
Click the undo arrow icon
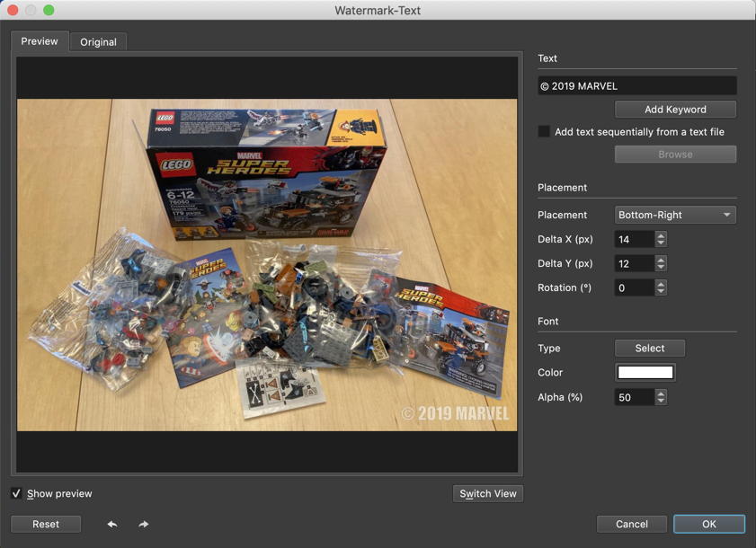tap(112, 524)
